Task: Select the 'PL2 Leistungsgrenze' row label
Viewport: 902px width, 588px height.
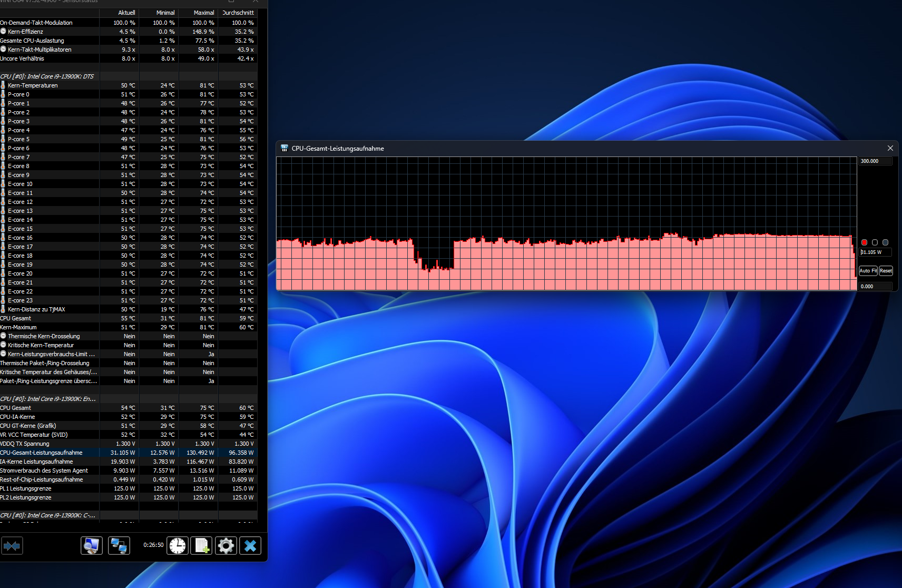Action: (x=26, y=497)
